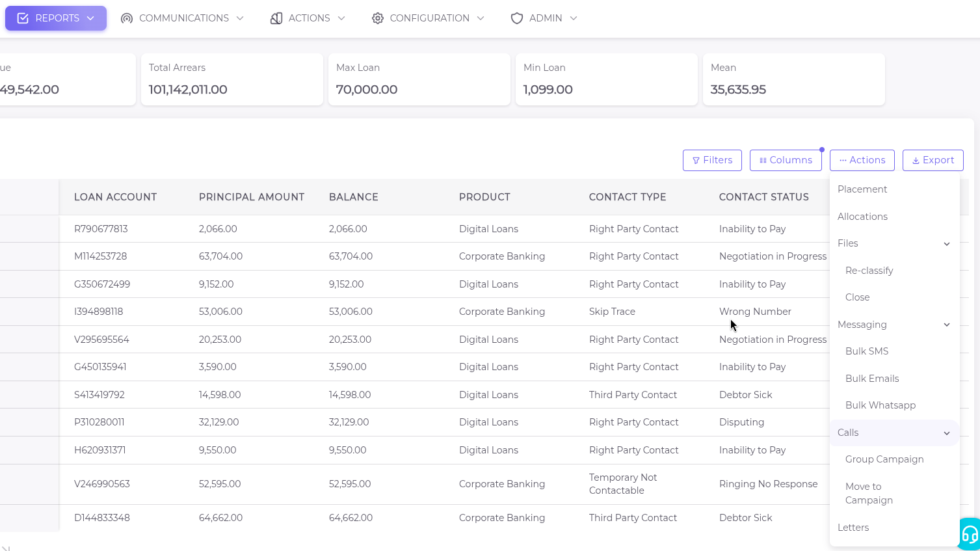This screenshot has width=980, height=551.
Task: Collapse the Messaging submenu chevron
Action: coord(947,325)
